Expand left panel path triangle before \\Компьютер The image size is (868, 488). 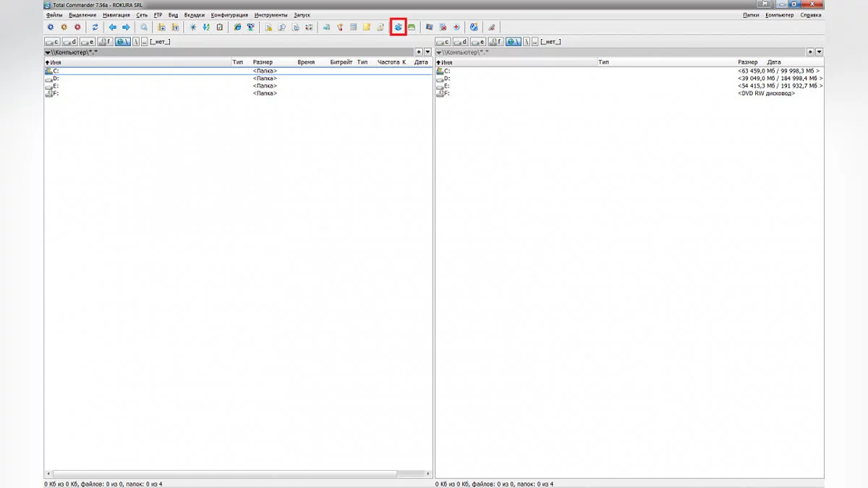click(x=48, y=53)
